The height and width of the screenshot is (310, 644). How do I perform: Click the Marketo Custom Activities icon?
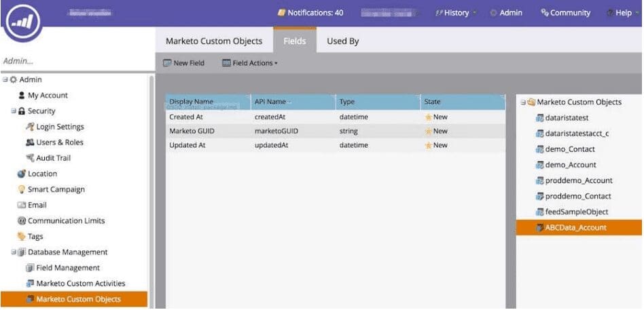[x=30, y=284]
